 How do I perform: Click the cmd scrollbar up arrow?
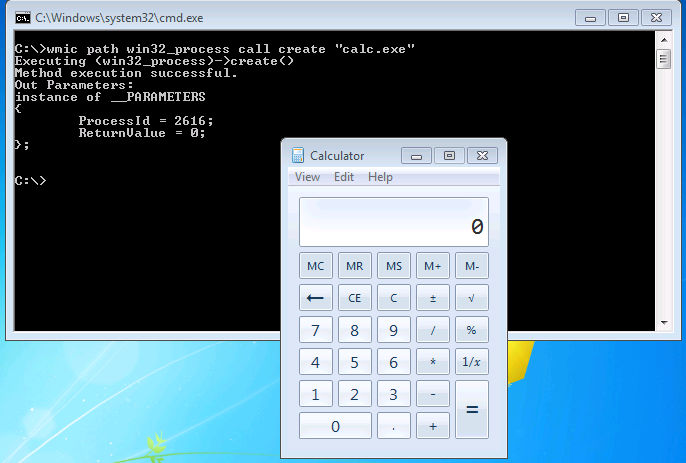pos(664,40)
